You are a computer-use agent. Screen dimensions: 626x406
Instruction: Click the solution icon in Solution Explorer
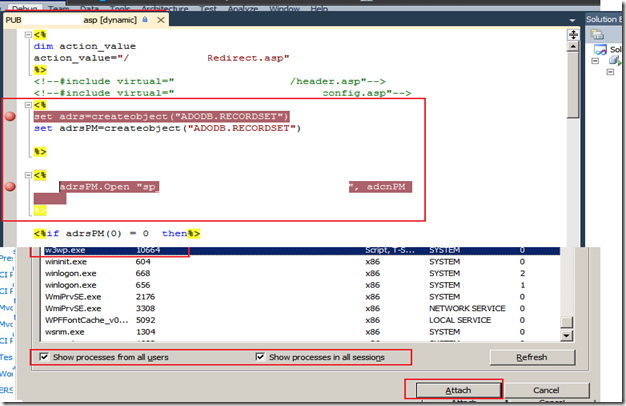coord(601,50)
